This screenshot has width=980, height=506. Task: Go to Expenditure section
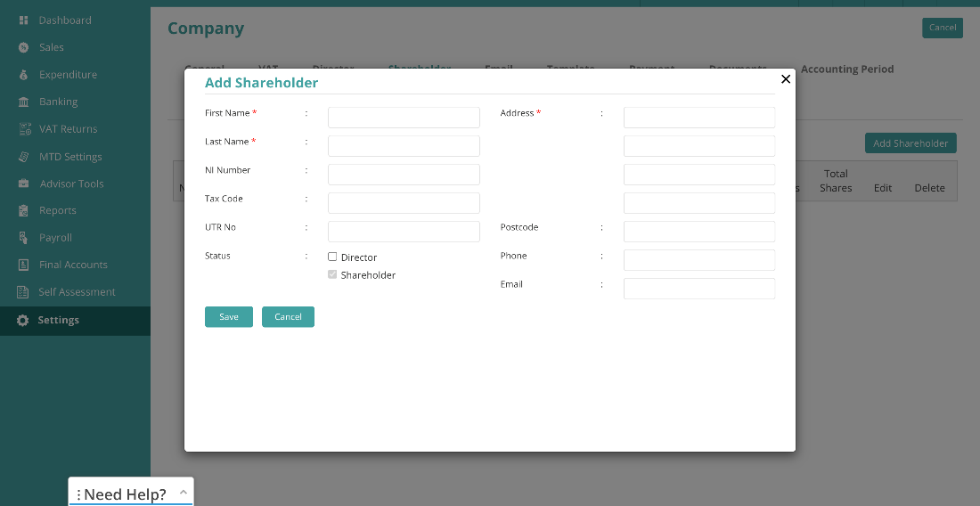point(68,75)
